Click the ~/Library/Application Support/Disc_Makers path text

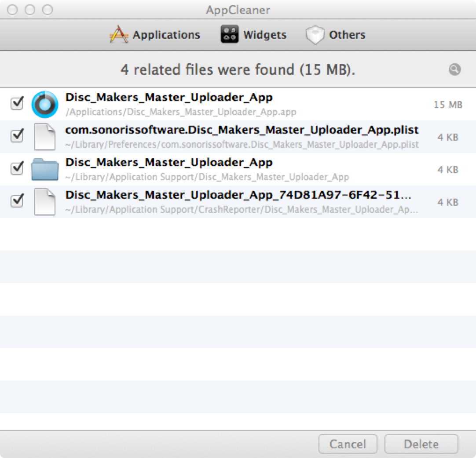tap(207, 177)
